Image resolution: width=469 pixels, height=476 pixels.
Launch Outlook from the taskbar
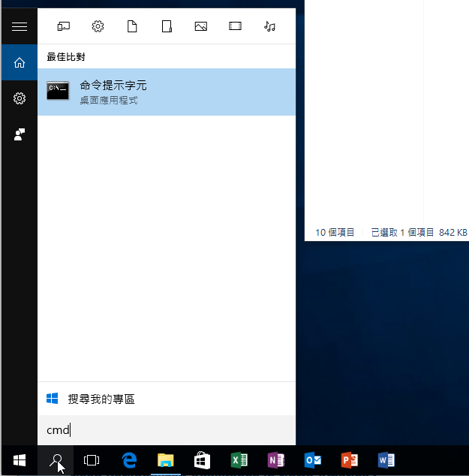point(312,460)
